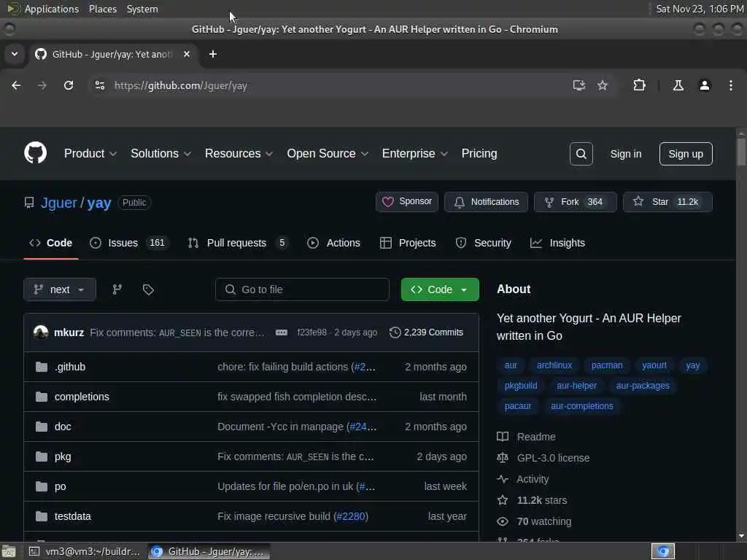Open site information icon in address bar
Image resolution: width=747 pixels, height=560 pixels.
click(x=99, y=85)
